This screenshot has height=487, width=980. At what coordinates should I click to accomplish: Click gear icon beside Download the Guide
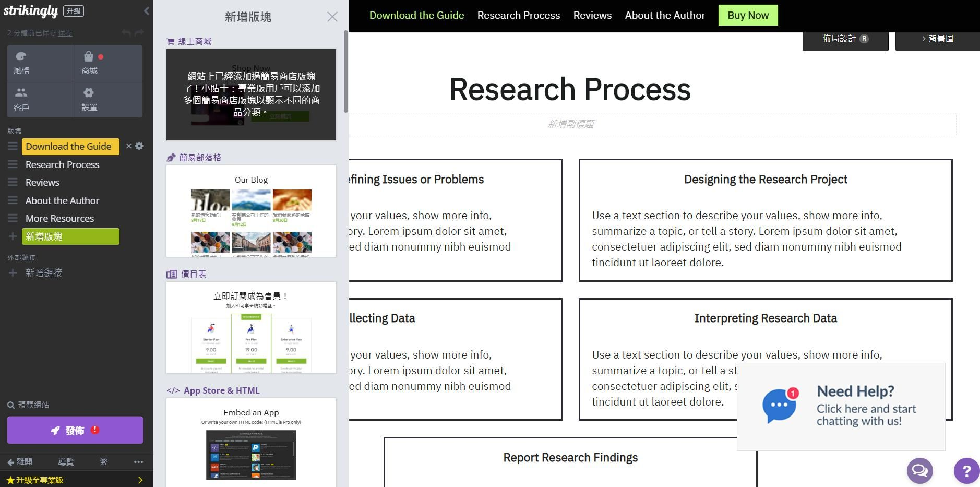(x=139, y=146)
